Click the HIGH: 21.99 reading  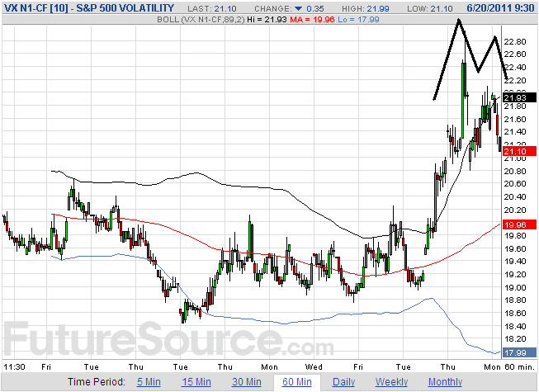point(366,8)
